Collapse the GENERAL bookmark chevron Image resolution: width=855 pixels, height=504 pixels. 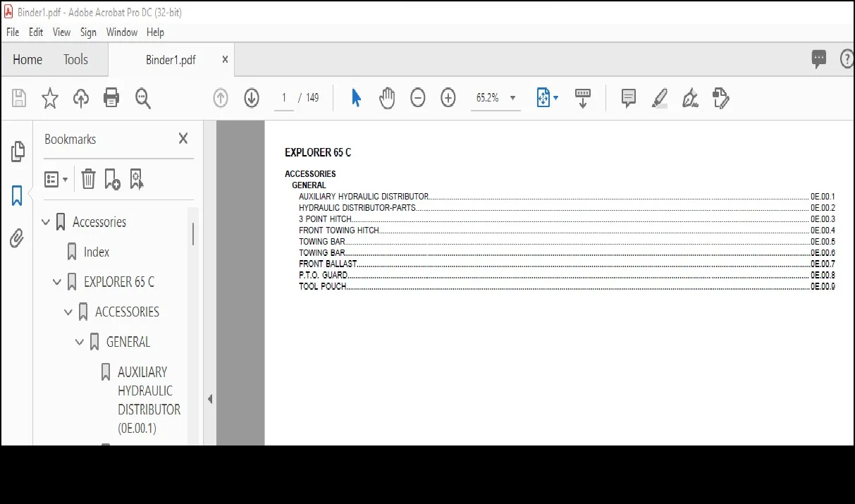(80, 342)
